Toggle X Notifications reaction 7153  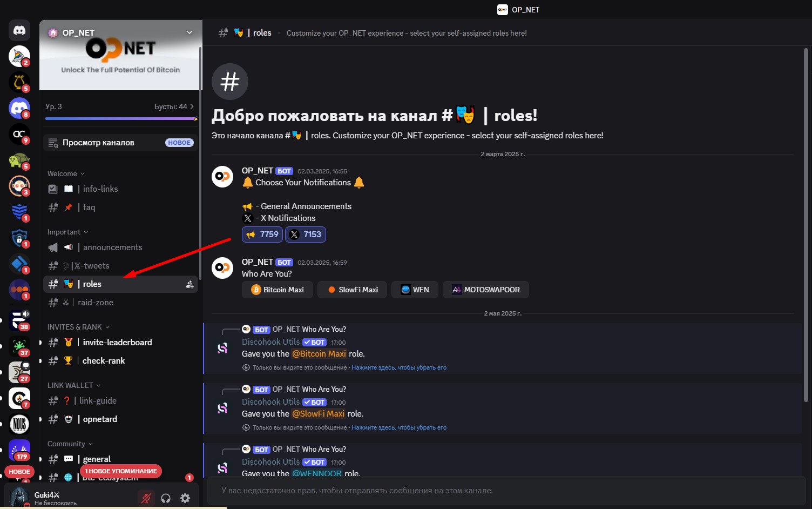click(306, 235)
